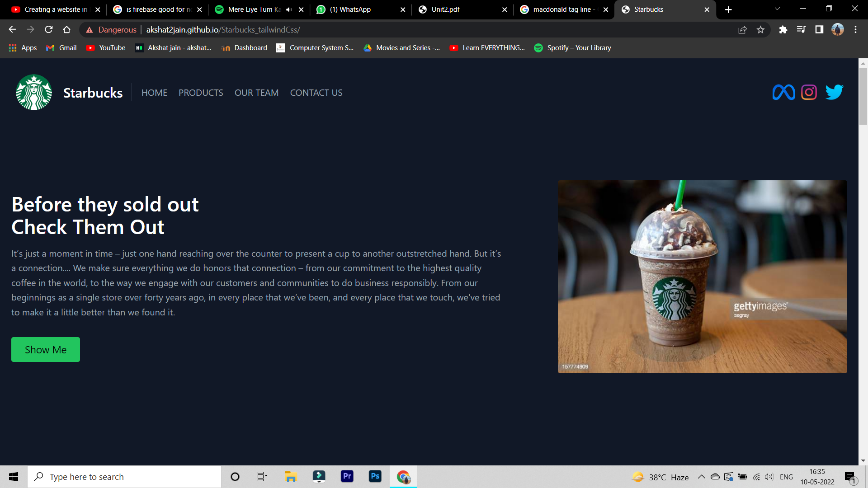Bookmark this page using the star icon
868x488 pixels.
[761, 29]
